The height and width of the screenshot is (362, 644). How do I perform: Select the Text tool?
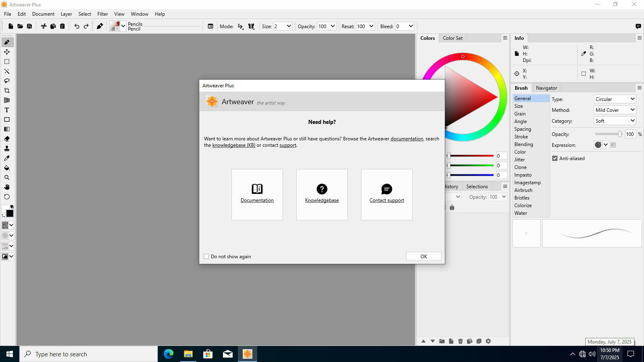[x=7, y=110]
